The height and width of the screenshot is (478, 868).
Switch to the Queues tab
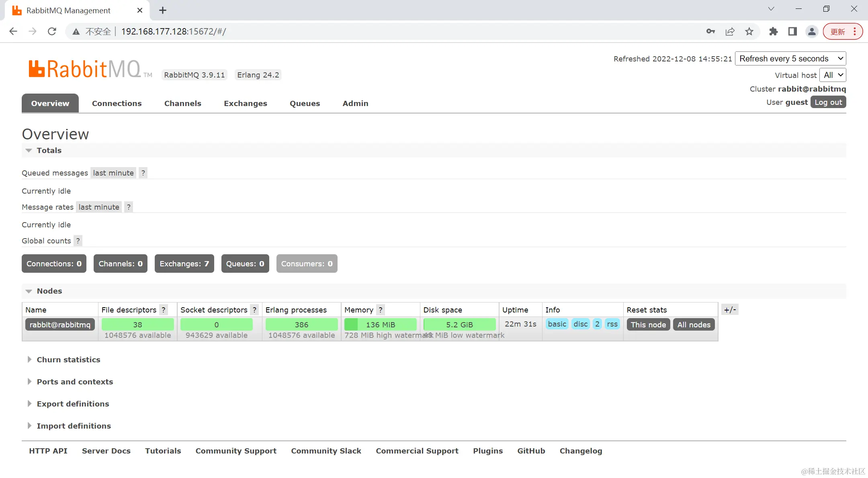point(305,103)
